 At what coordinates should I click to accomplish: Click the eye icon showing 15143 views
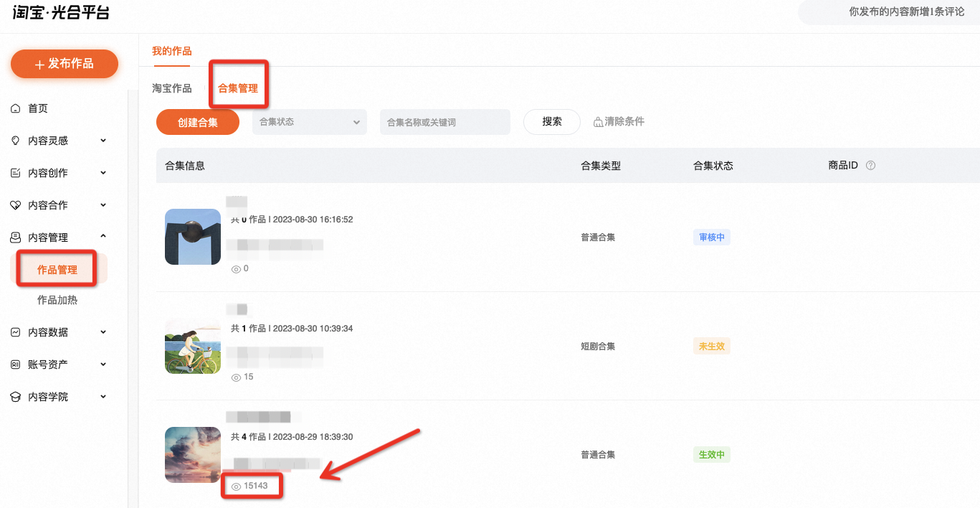pos(236,486)
